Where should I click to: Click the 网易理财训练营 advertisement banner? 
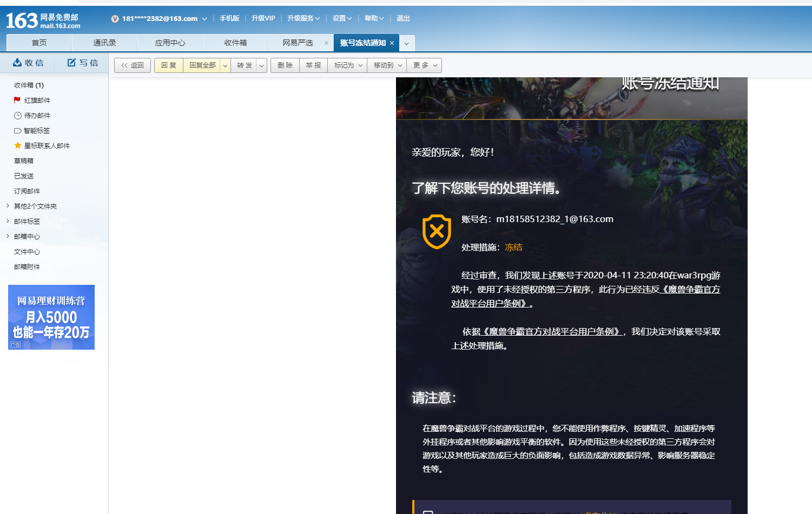[51, 317]
